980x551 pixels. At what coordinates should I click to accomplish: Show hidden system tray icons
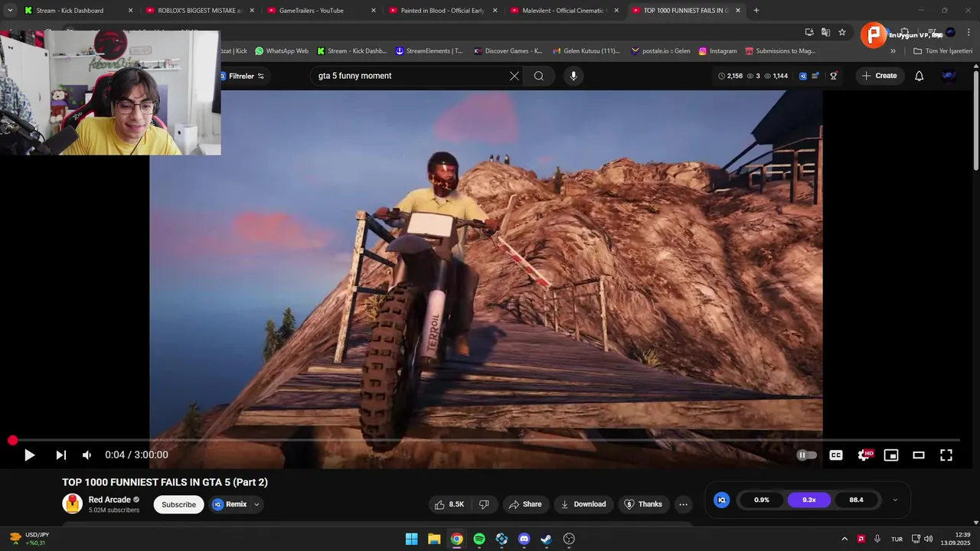pyautogui.click(x=844, y=539)
